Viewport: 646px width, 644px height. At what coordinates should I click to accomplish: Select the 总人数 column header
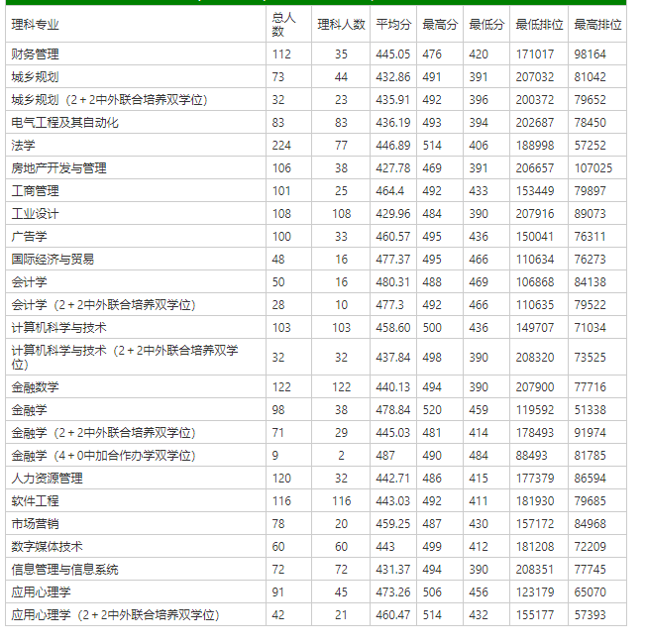282,24
